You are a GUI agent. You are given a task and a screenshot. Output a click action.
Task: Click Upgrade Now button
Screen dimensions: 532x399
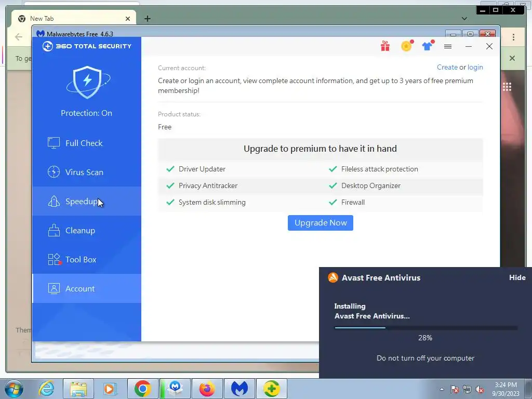click(x=320, y=223)
